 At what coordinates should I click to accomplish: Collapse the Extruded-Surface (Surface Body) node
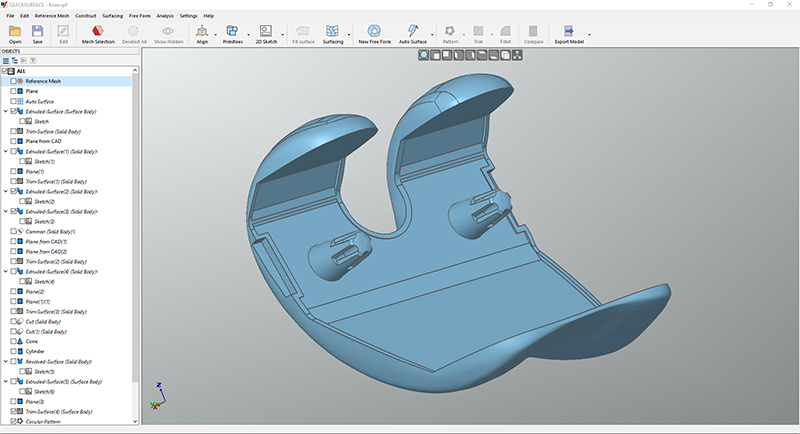click(6, 111)
